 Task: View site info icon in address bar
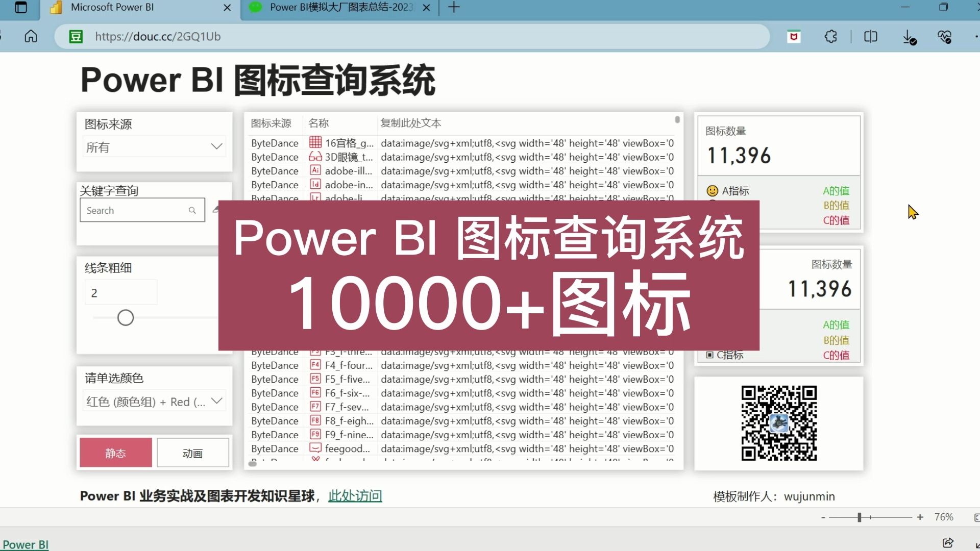(76, 36)
